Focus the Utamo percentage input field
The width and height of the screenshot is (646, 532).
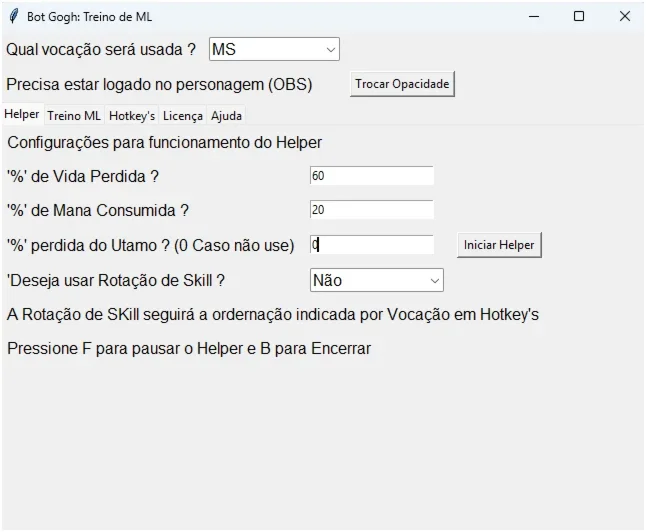(372, 245)
